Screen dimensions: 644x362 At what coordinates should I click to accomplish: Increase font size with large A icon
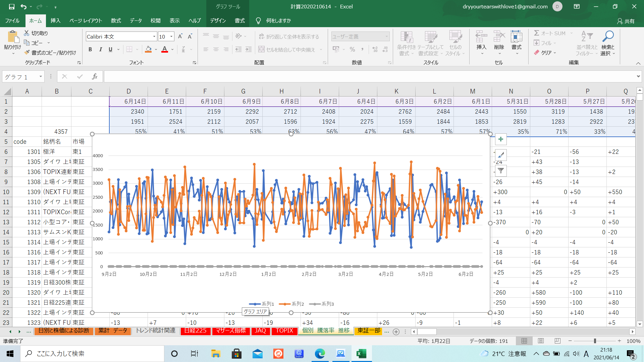[x=180, y=37]
